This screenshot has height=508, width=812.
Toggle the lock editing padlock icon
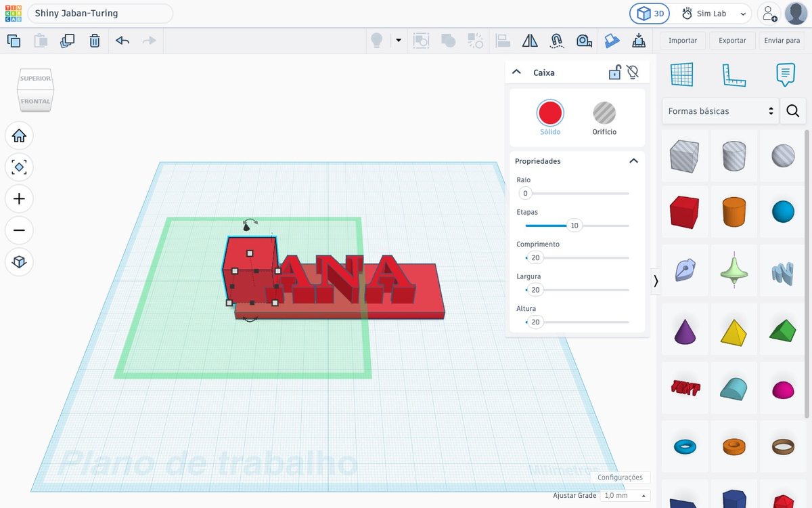coord(614,72)
